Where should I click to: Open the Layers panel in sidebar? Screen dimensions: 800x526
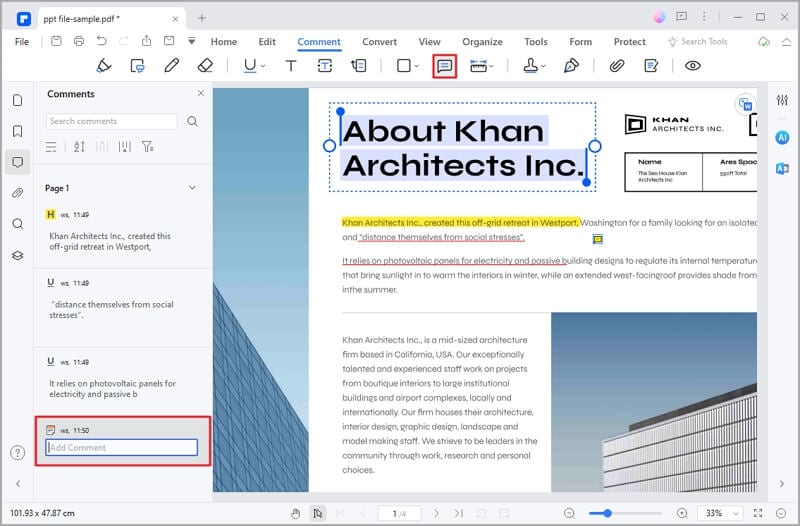click(17, 256)
